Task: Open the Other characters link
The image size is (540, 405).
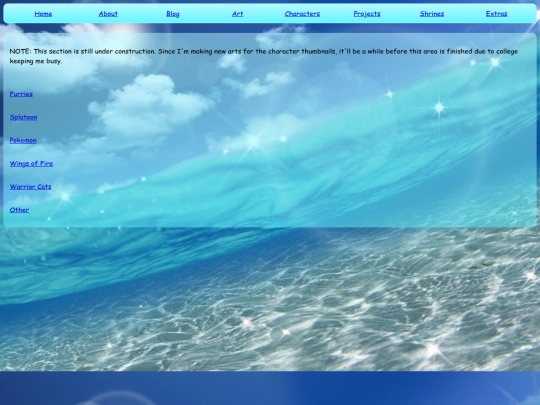Action: click(x=19, y=210)
